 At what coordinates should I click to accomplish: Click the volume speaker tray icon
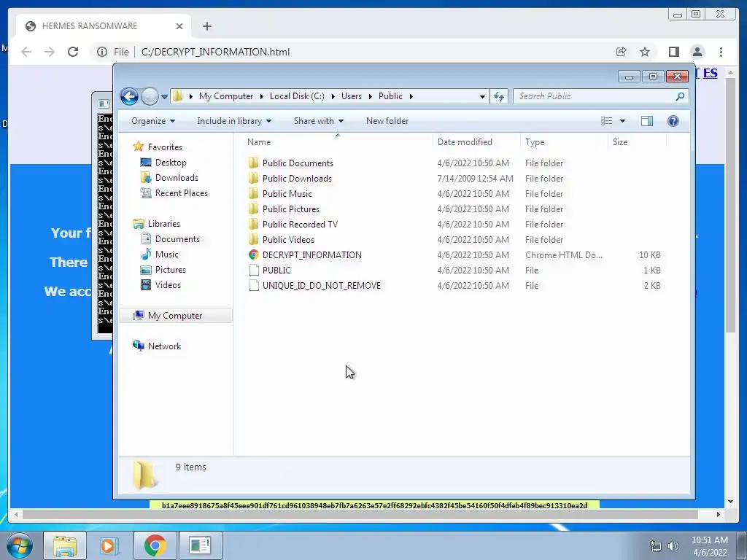673,546
